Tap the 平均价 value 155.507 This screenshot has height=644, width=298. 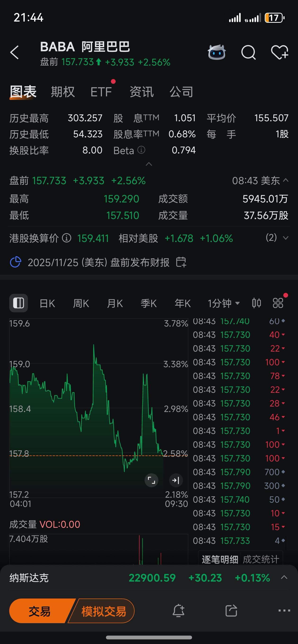coord(271,118)
